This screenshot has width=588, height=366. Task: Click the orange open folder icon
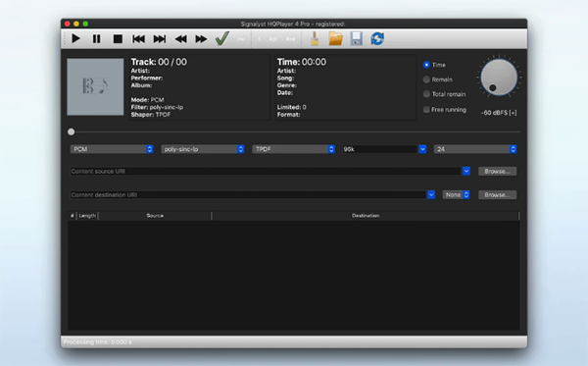pyautogui.click(x=335, y=38)
